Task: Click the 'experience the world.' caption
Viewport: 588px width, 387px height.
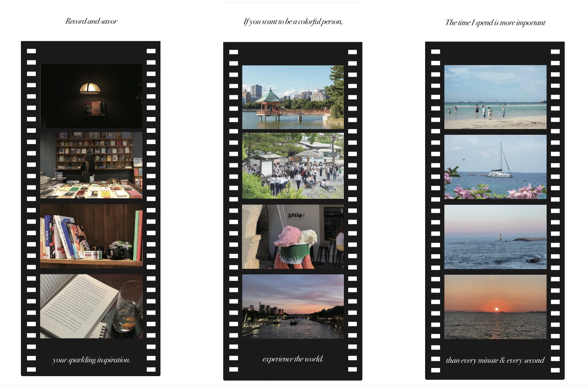Action: (x=293, y=359)
